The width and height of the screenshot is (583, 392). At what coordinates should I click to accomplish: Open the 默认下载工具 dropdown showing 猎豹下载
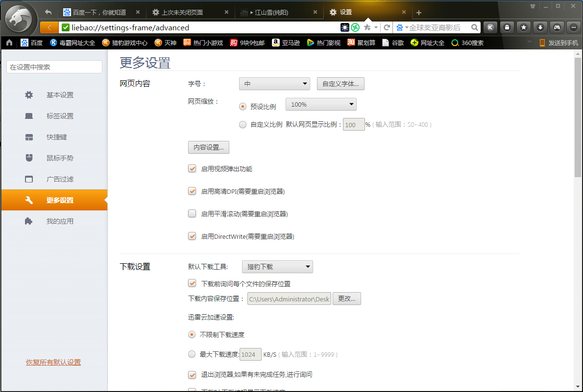coord(277,267)
